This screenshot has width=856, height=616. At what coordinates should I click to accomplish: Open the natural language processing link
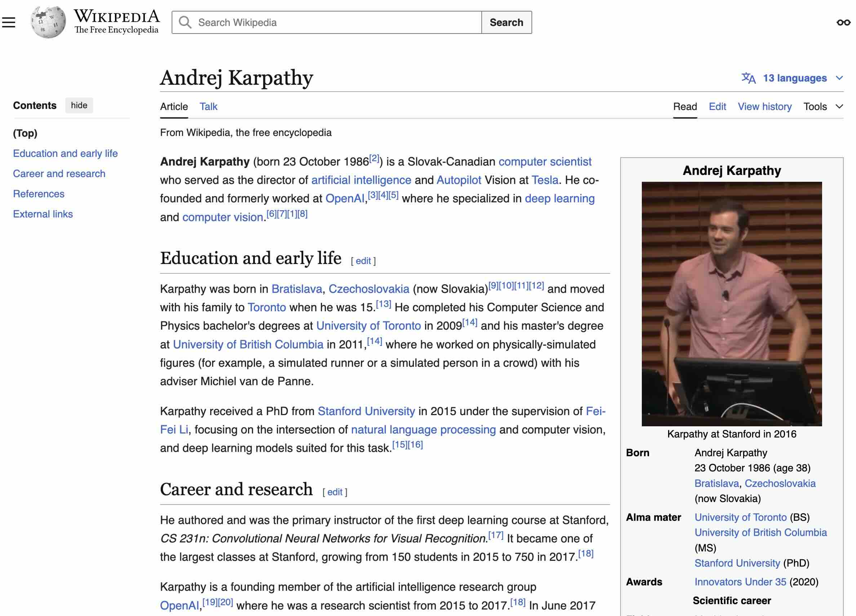tap(423, 430)
